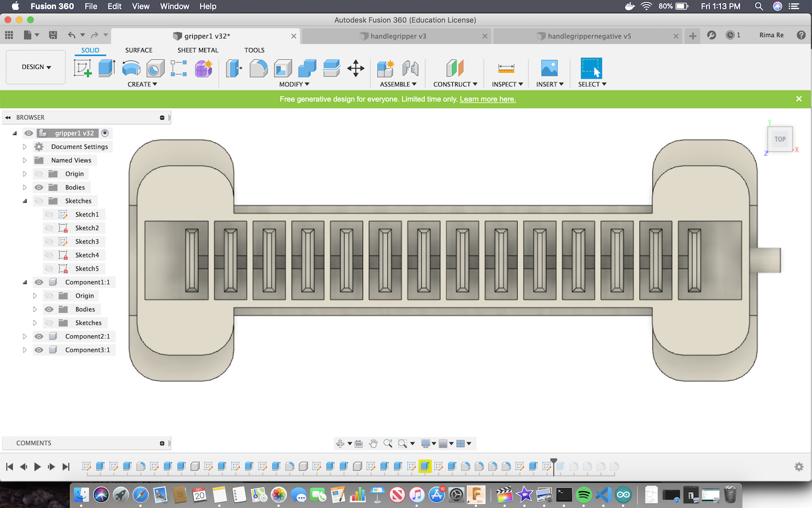Image resolution: width=812 pixels, height=508 pixels.
Task: Hide Component3:1 using eye icon
Action: pyautogui.click(x=39, y=350)
